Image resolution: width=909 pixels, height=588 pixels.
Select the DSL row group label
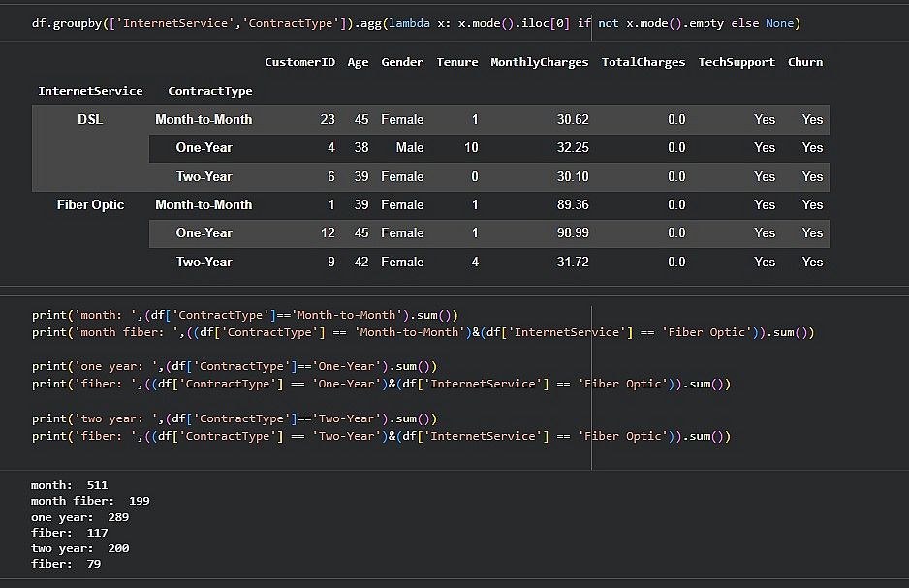[x=90, y=119]
